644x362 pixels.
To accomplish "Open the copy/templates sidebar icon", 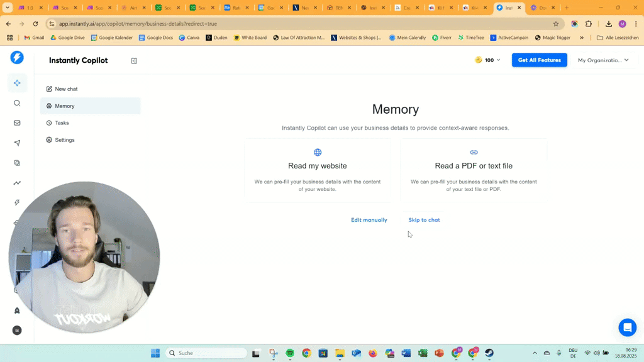I will [17, 163].
